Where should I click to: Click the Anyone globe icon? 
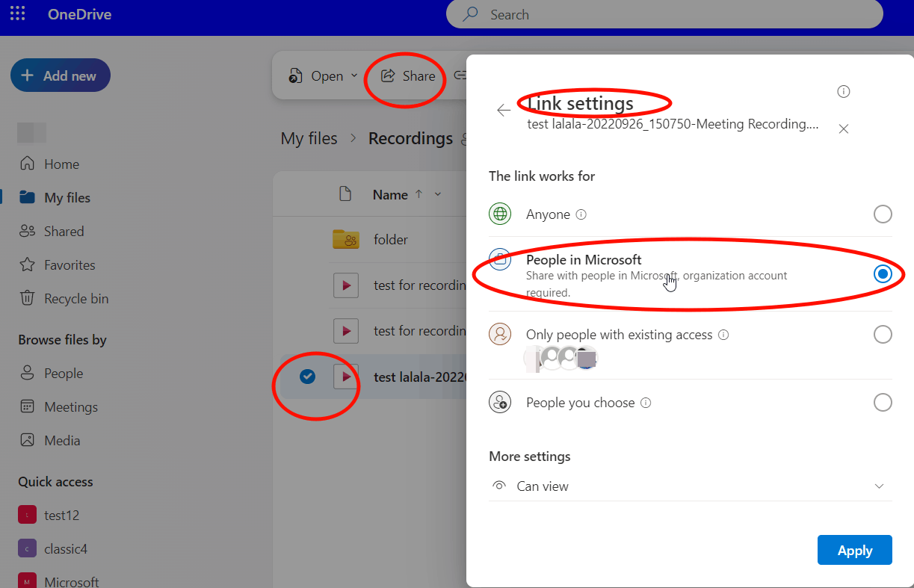500,214
